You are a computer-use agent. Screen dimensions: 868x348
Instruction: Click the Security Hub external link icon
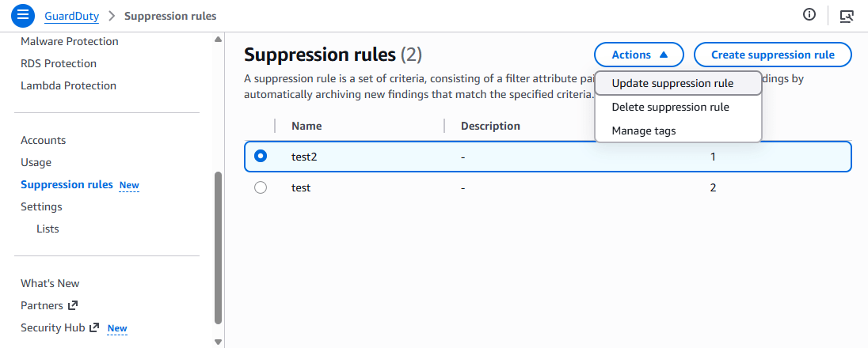click(x=94, y=327)
